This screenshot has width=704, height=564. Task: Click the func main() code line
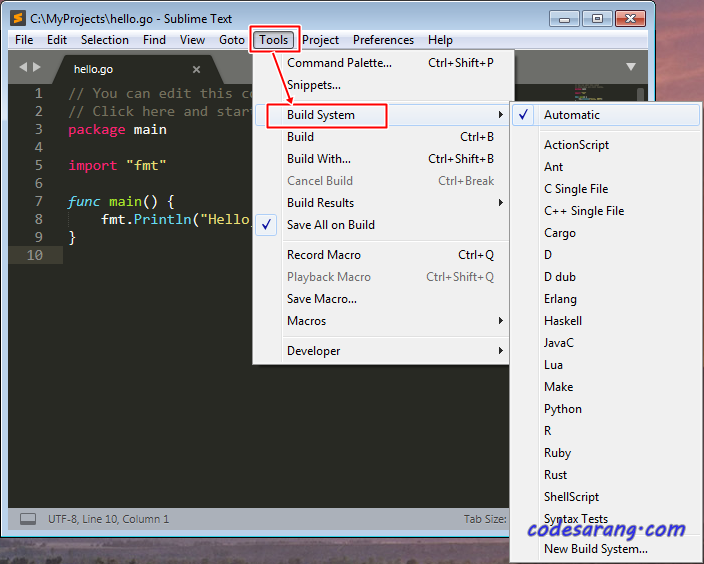coord(121,202)
